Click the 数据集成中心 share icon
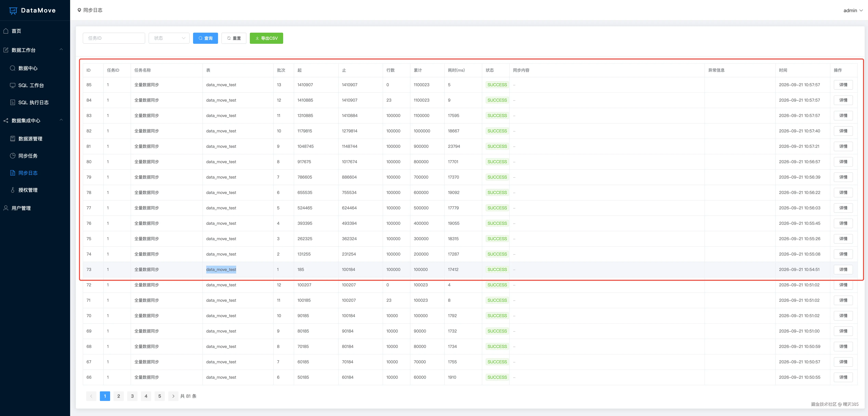 tap(6, 120)
